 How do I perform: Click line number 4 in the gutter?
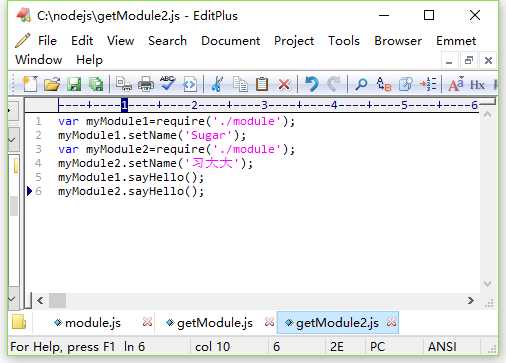coord(38,163)
